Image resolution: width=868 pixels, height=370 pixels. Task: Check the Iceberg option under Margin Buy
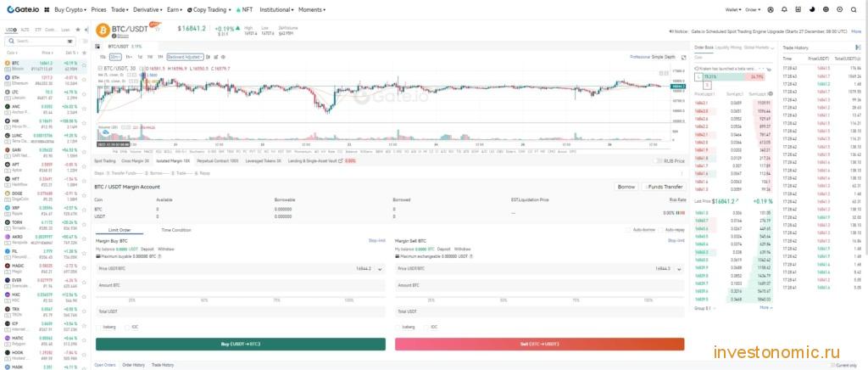pos(99,328)
